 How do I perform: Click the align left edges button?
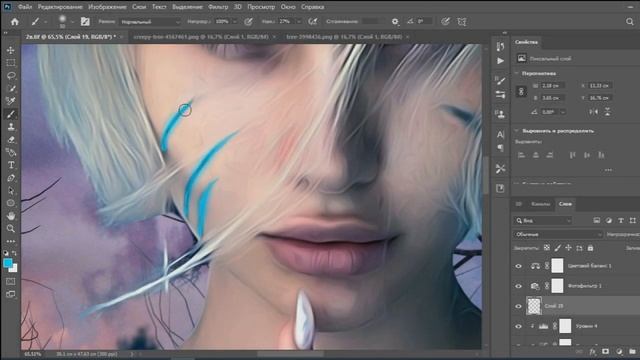(521, 155)
